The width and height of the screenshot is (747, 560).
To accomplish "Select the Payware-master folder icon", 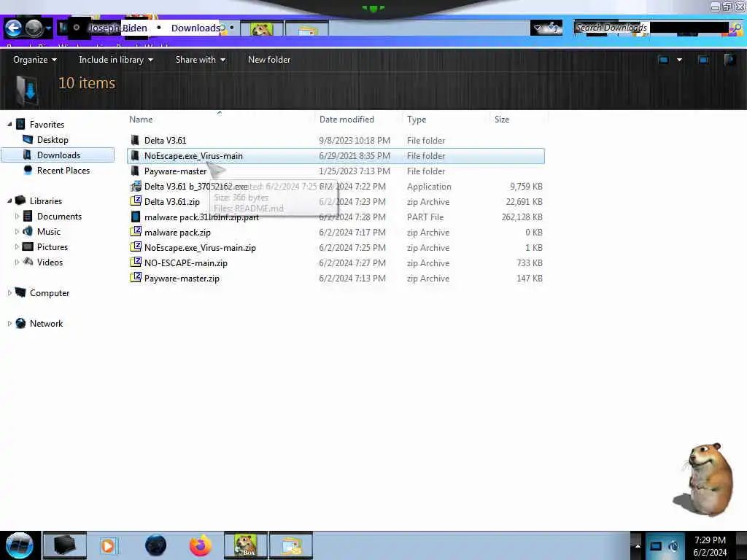I will [x=135, y=171].
